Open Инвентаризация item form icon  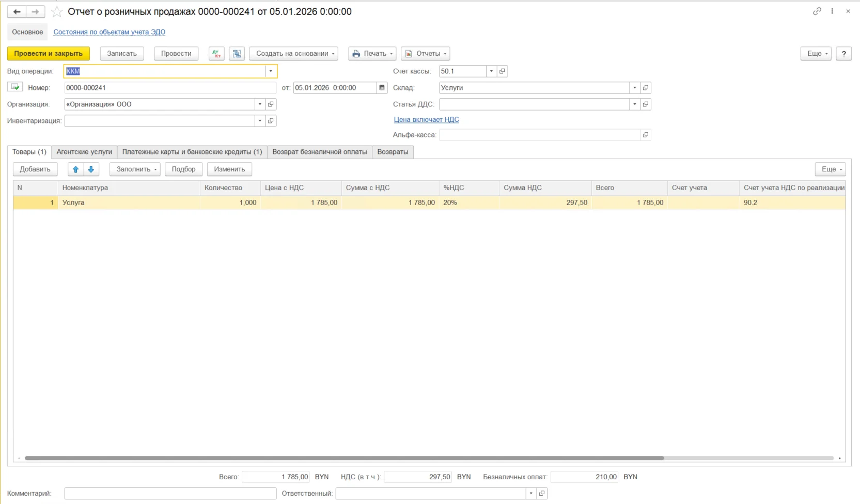(x=271, y=121)
